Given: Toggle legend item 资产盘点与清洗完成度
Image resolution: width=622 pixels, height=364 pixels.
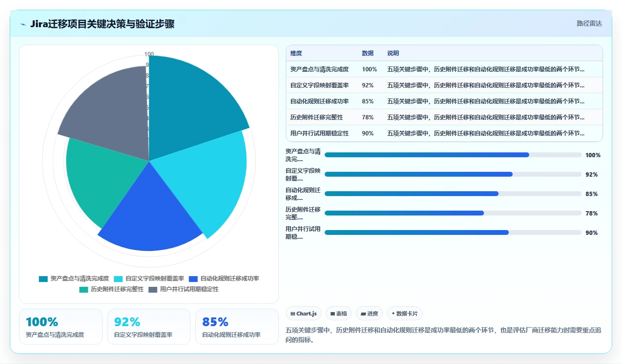Looking at the screenshot, I should [74, 279].
